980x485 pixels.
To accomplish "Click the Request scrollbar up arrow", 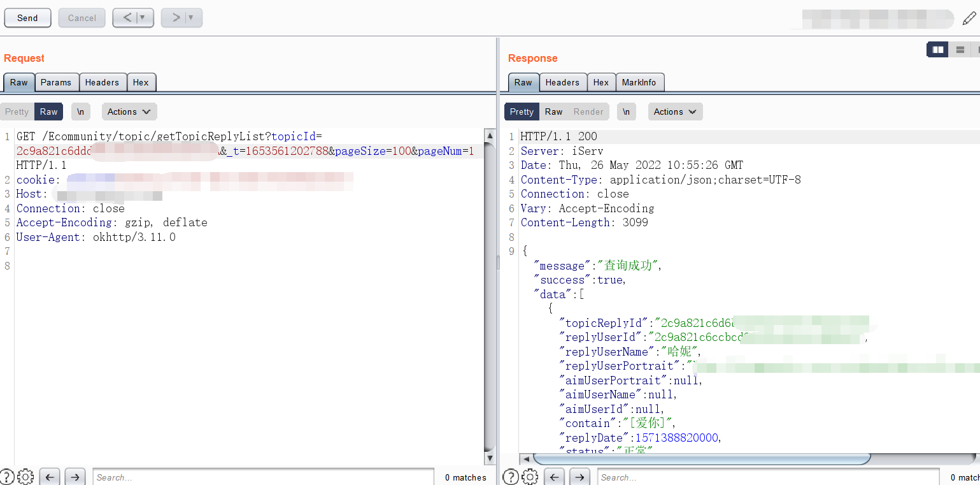I will click(490, 136).
